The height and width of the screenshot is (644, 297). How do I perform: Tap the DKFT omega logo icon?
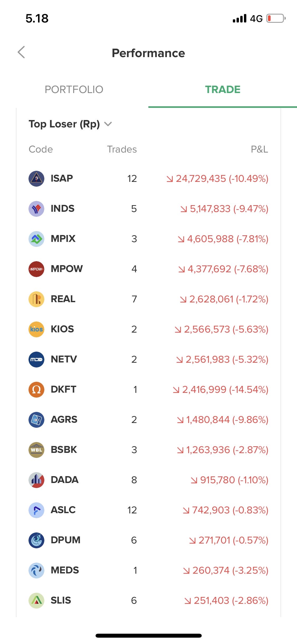point(36,390)
